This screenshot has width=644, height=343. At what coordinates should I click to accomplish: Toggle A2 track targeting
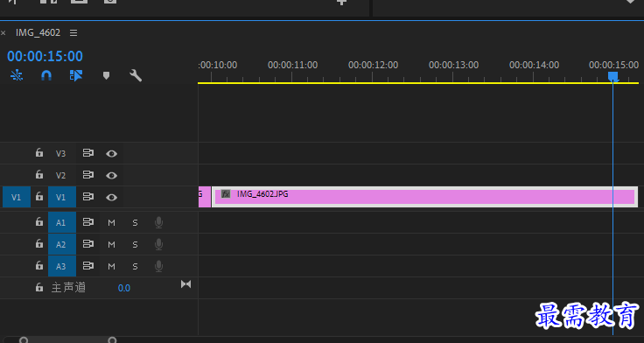(62, 244)
